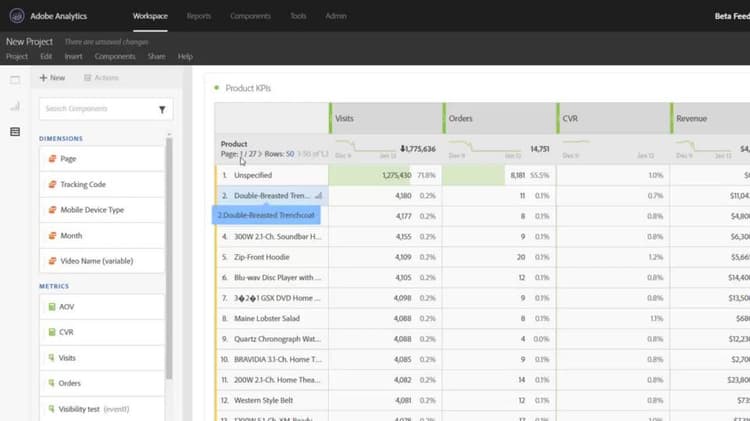Screen dimensions: 750x421
Task: Click the components panel scrollbar
Action: click(169, 258)
